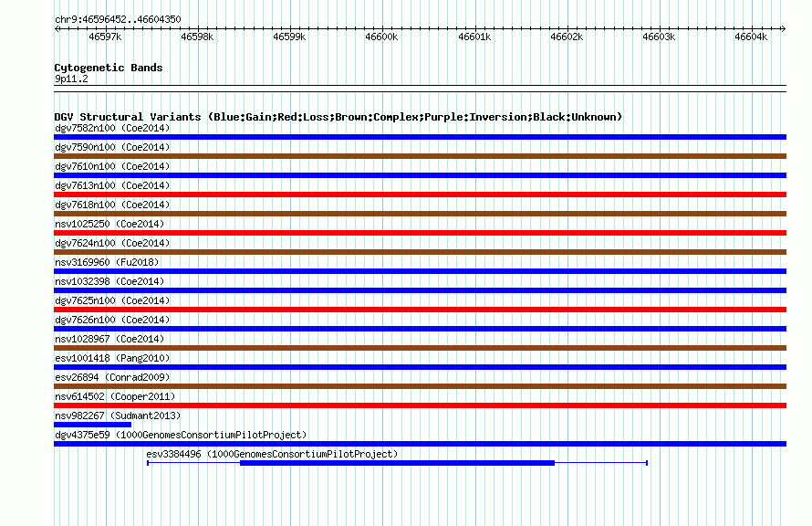Select the blue dgv7610n100 variant bar
812x526 pixels.
[420, 175]
